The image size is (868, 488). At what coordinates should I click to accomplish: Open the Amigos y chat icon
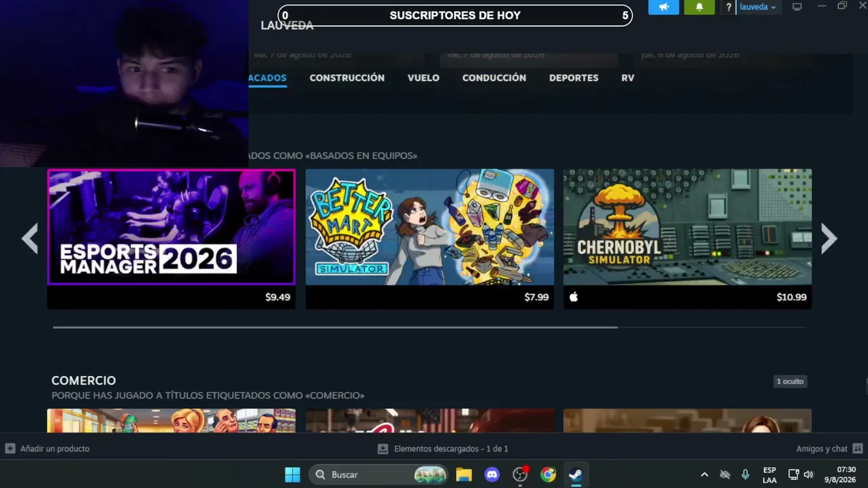[x=857, y=449]
